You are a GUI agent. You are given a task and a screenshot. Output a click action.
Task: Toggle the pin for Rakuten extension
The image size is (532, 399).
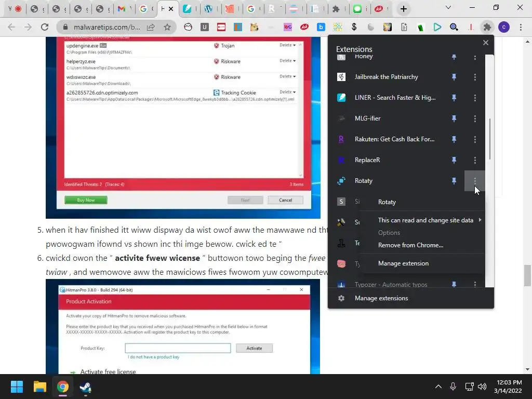[454, 139]
